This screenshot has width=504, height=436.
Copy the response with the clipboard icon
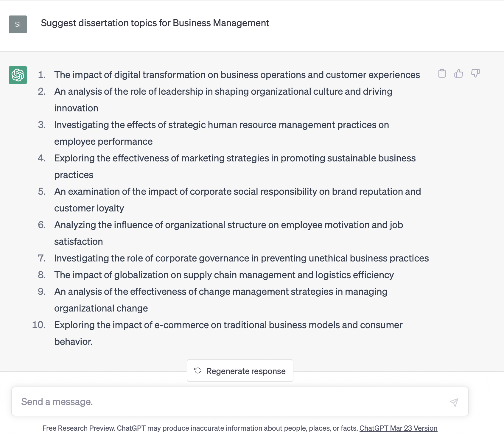442,73
